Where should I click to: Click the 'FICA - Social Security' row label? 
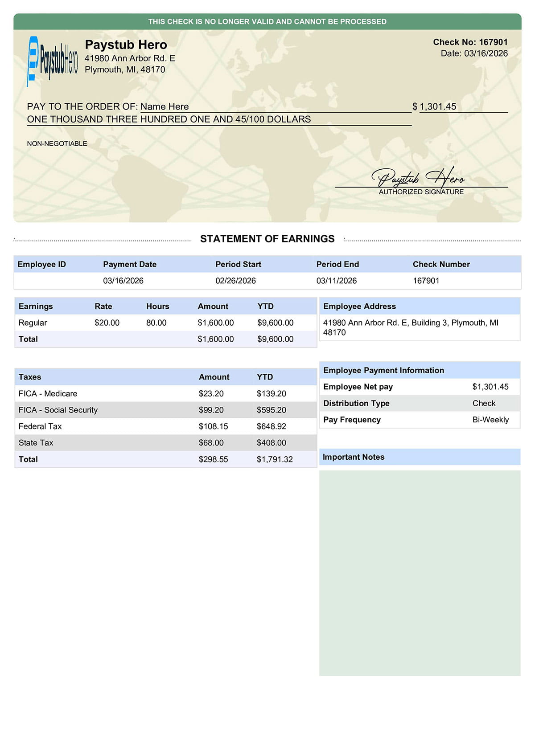tap(58, 410)
